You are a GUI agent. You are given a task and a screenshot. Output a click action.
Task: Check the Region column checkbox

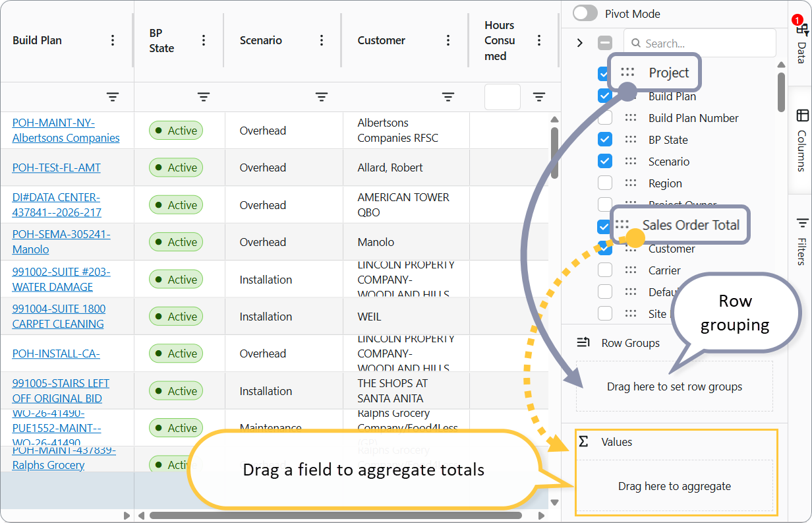(x=604, y=183)
